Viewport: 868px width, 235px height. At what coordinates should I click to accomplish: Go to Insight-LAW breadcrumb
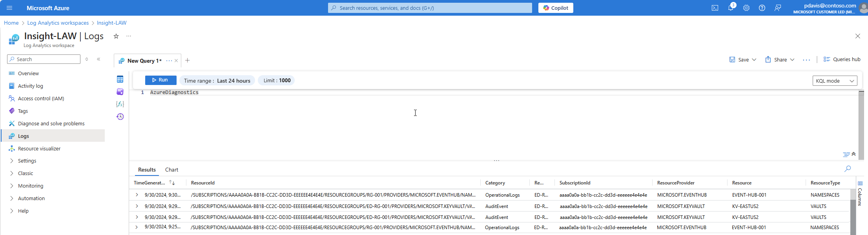click(112, 23)
